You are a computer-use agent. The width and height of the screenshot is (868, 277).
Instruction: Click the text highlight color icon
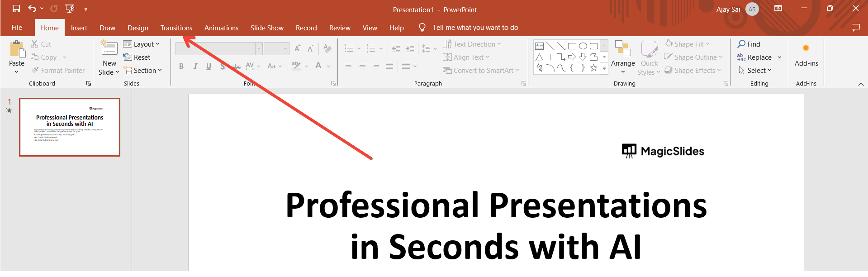coord(296,66)
